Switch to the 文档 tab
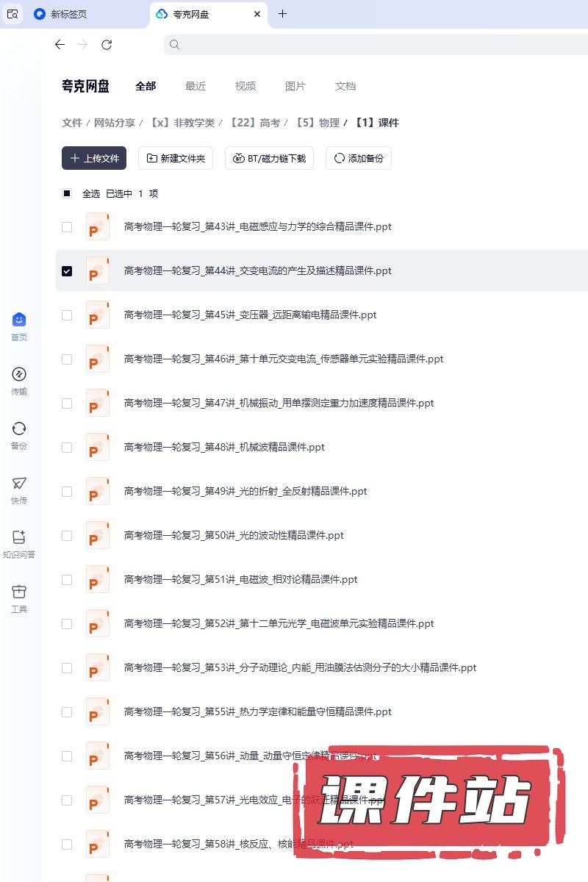The height and width of the screenshot is (882, 588). (345, 86)
